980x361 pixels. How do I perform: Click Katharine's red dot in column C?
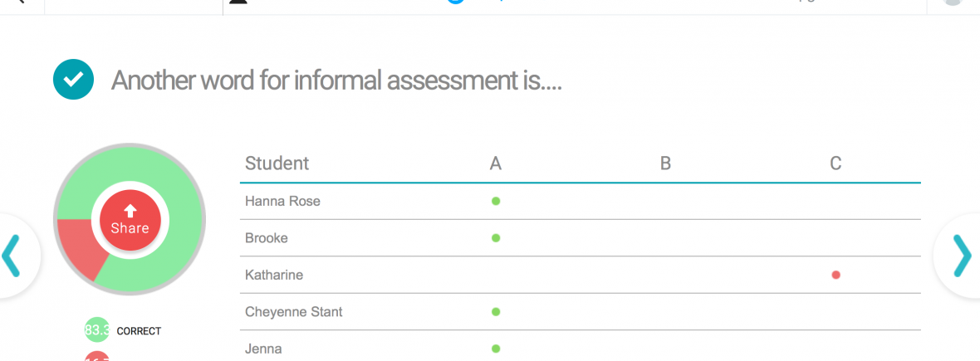pos(835,275)
